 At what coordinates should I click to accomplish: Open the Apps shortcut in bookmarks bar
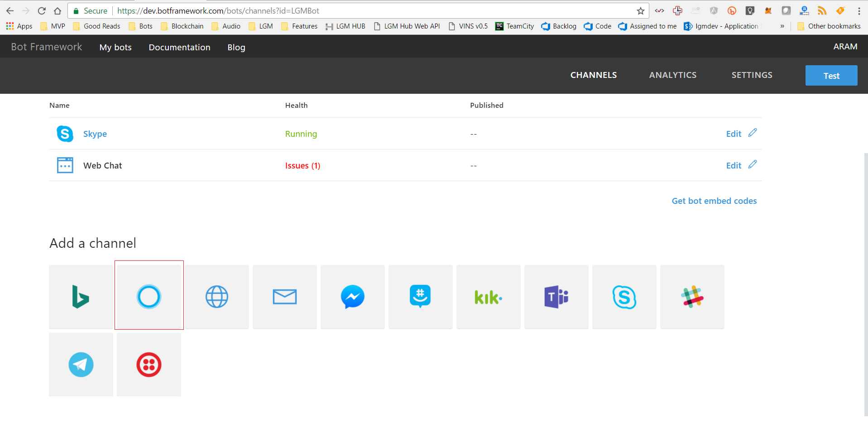[19, 26]
